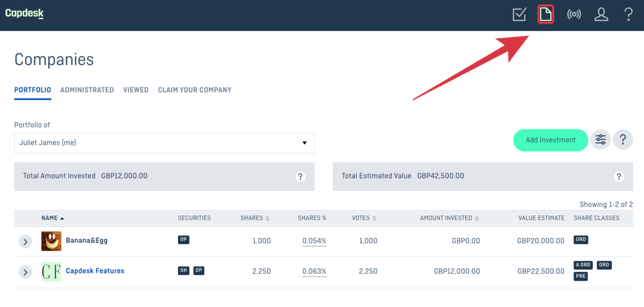Click the Securities column header
The image size is (644, 307).
coord(194,218)
